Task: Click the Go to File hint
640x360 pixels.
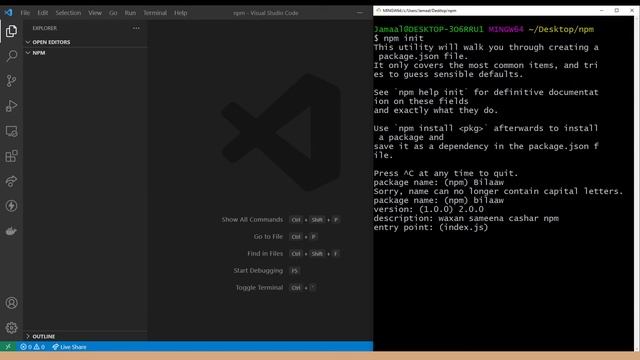Action: click(268, 237)
